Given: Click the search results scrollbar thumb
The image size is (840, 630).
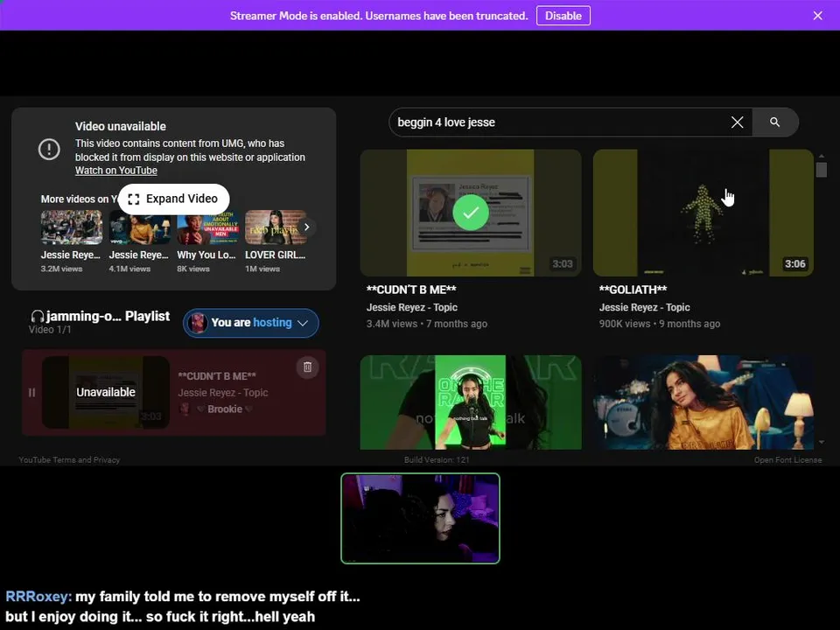Looking at the screenshot, I should click(822, 170).
